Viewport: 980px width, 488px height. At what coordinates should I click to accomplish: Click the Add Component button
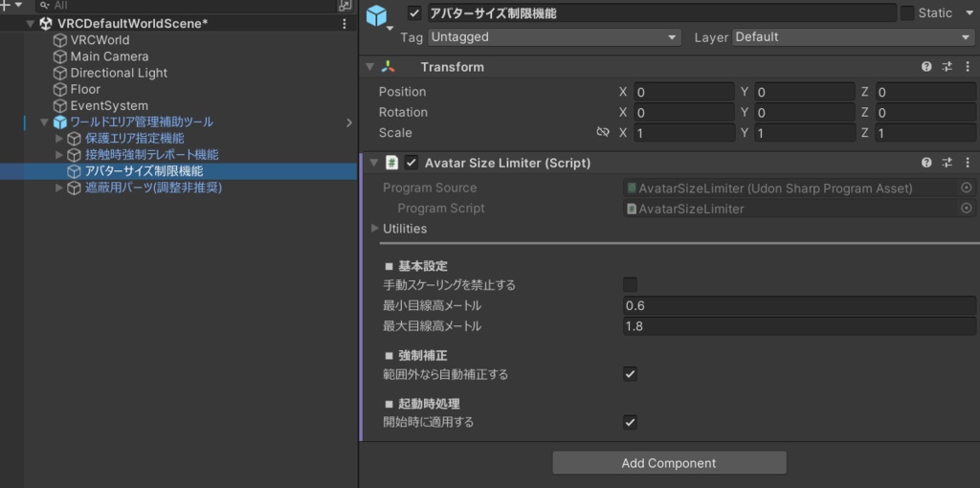669,463
